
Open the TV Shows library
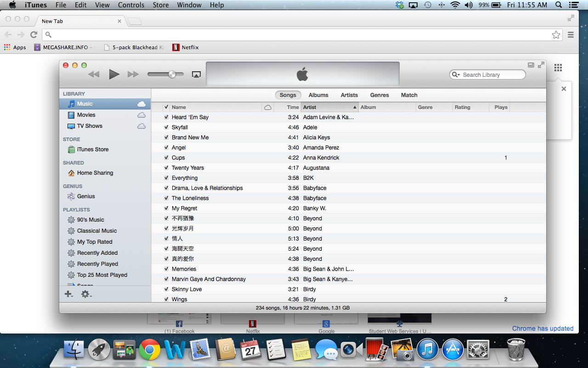click(105, 126)
